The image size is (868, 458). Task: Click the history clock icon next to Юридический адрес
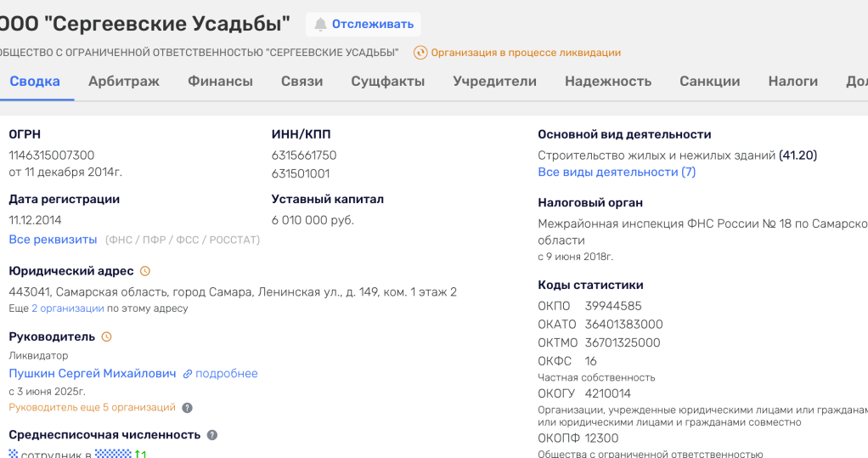click(x=144, y=271)
